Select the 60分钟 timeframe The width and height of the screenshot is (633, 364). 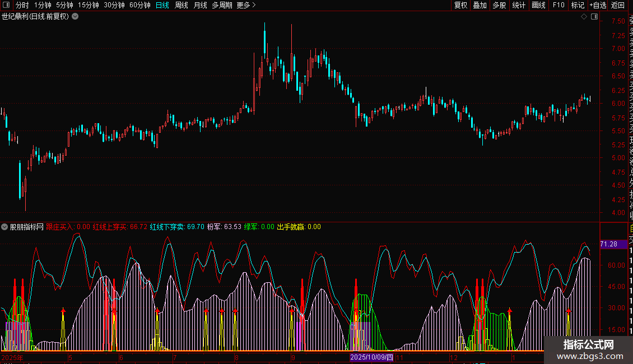(139, 5)
